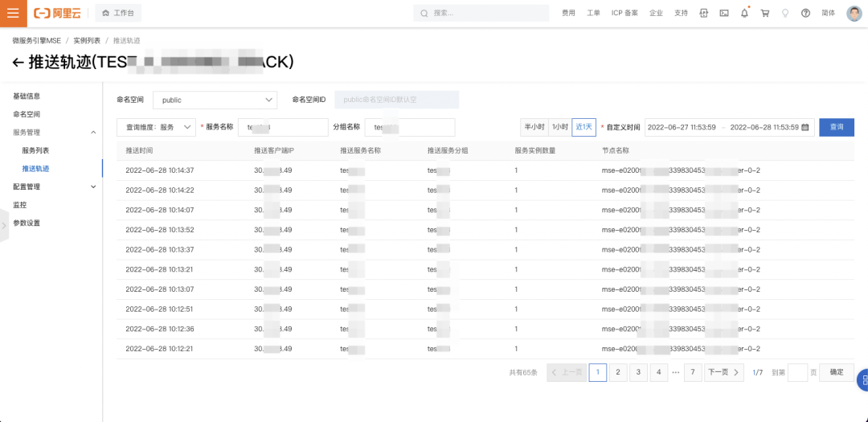
Task: Click the 节点名称 column header
Action: 615,150
